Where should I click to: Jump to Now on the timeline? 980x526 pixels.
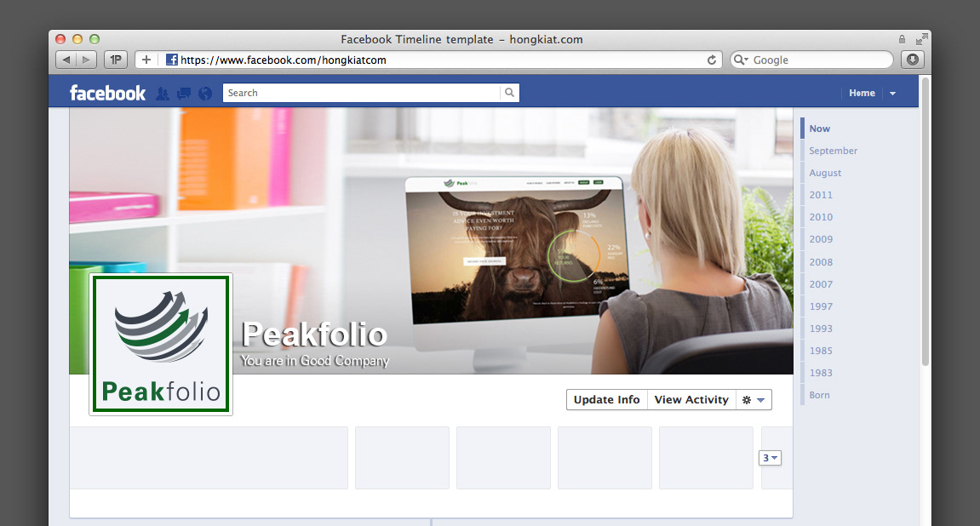tap(819, 129)
